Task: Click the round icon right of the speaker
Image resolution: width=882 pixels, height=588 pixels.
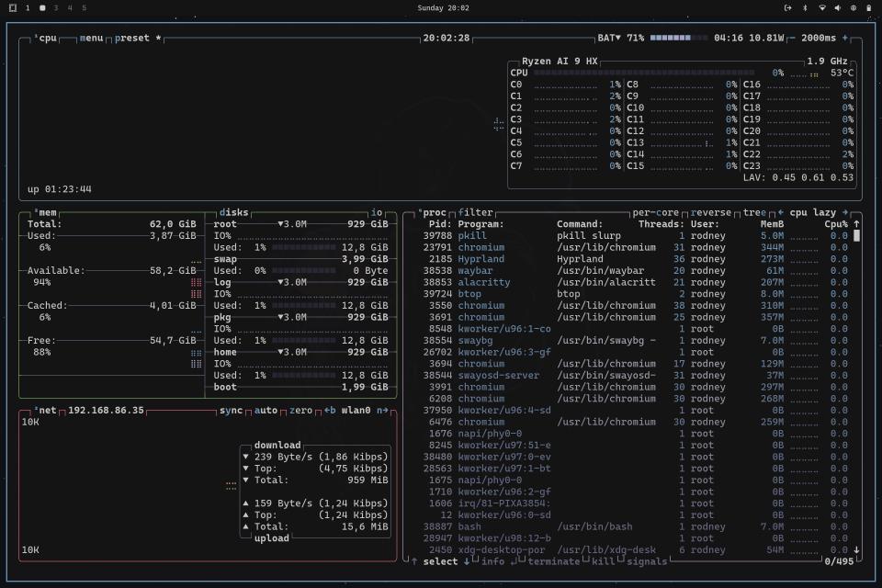Action: (x=854, y=8)
